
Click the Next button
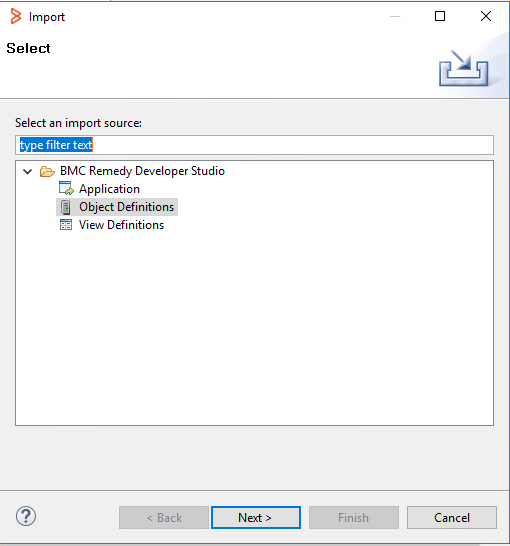256,517
